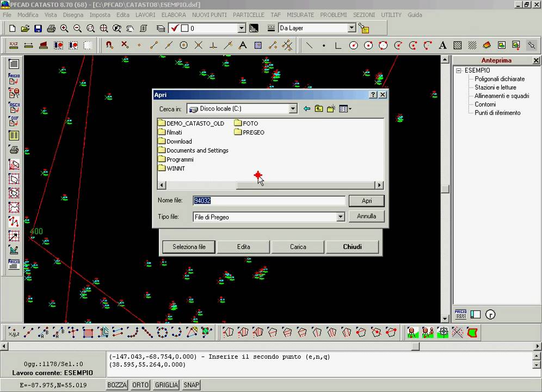Open the Disegna menu
The image size is (542, 392).
pyautogui.click(x=73, y=15)
